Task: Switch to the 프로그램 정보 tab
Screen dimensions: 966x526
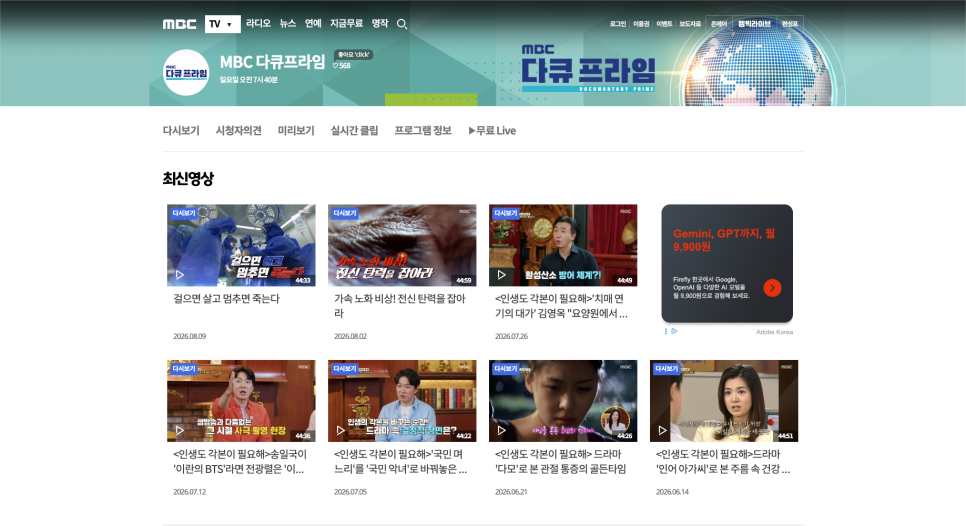Action: pyautogui.click(x=423, y=131)
